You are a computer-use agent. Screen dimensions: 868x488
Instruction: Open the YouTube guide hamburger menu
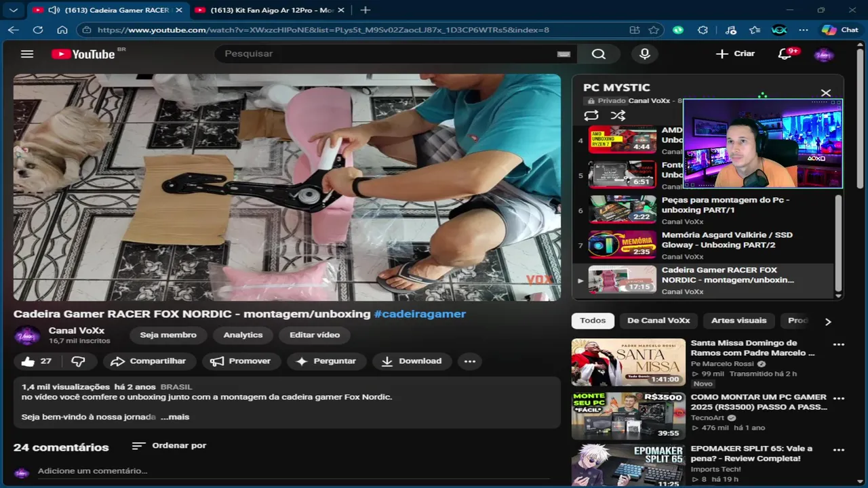pyautogui.click(x=27, y=54)
